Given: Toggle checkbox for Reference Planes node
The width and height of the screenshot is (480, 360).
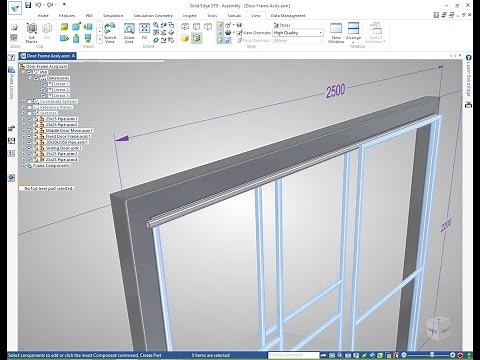Looking at the screenshot, I should pyautogui.click(x=30, y=107).
